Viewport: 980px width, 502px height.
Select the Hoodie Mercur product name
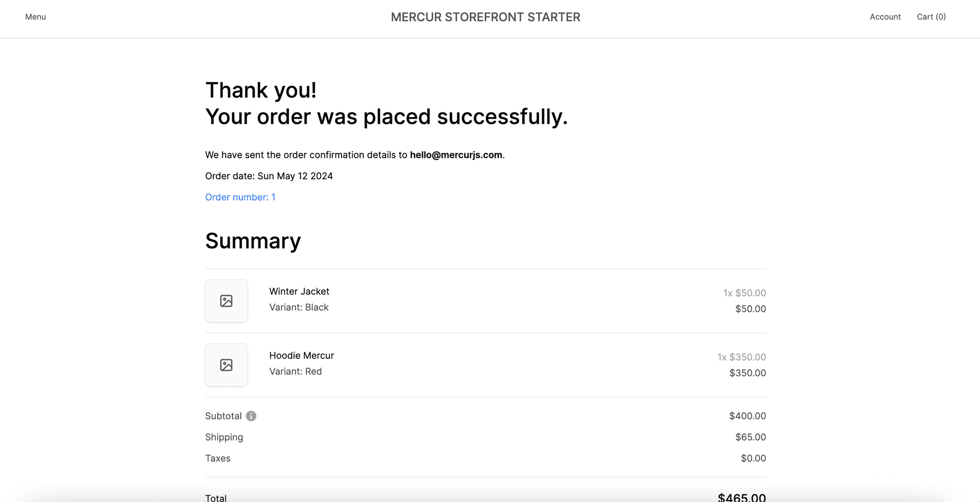[x=301, y=355]
